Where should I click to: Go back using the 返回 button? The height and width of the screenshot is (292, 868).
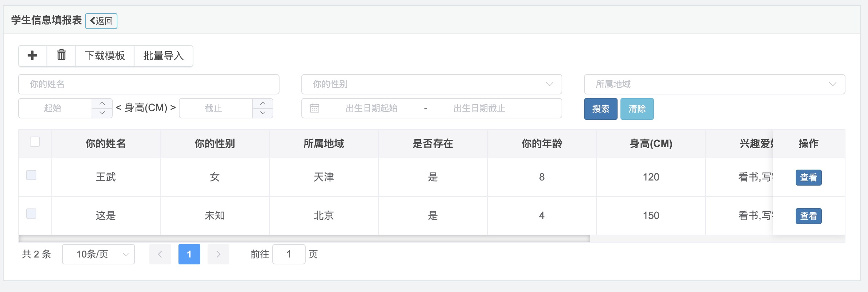101,21
